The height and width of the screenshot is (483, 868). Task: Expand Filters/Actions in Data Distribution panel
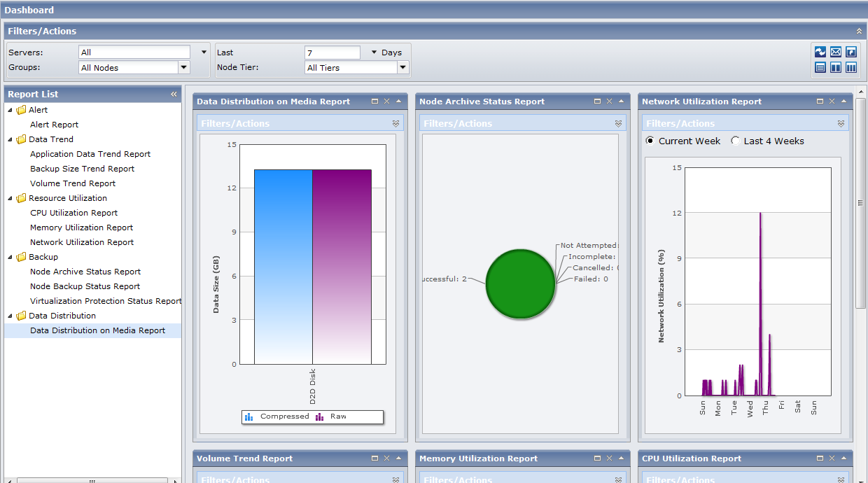point(397,122)
